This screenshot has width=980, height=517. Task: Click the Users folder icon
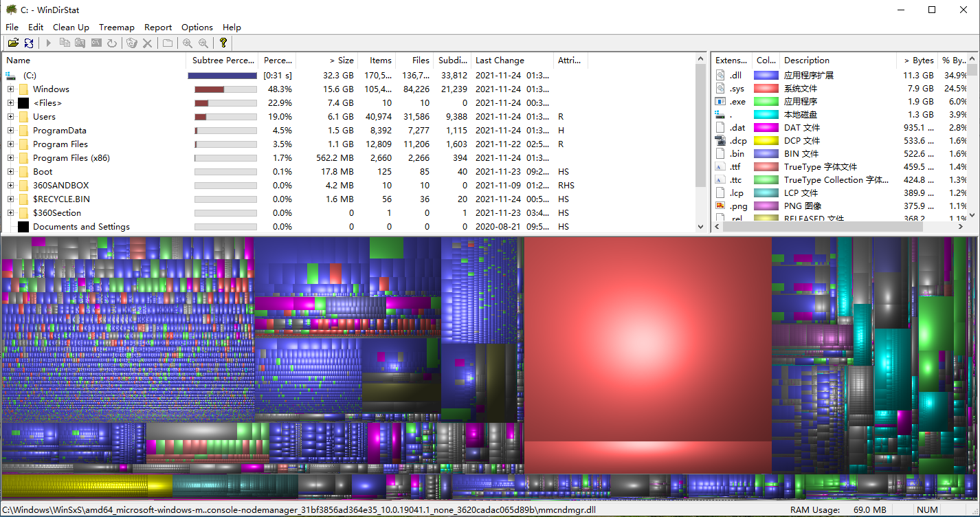pos(24,116)
